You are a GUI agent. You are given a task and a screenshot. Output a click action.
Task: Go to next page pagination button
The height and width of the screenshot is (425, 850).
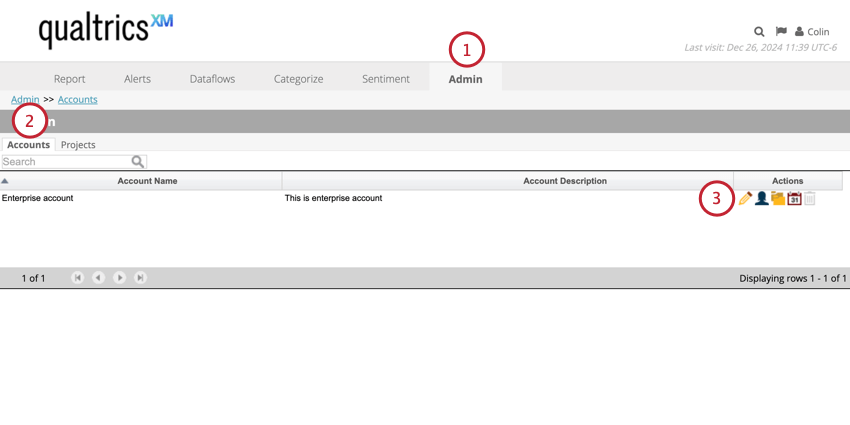[119, 278]
